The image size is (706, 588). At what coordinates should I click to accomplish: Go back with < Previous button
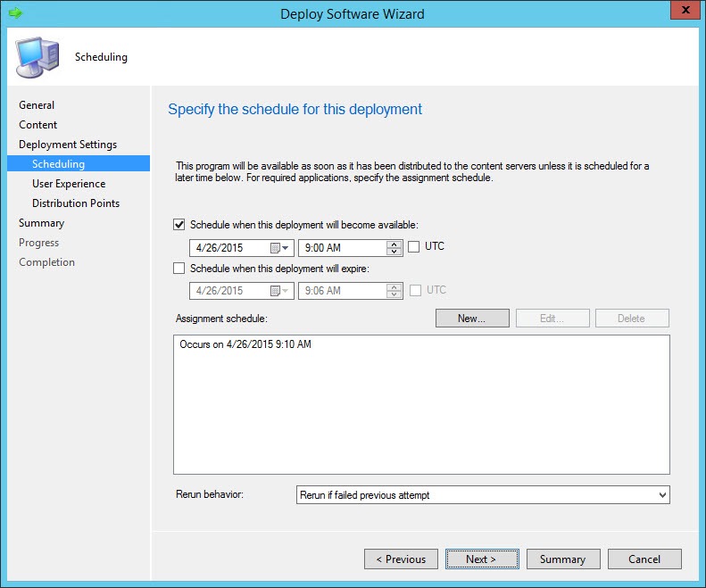(x=401, y=559)
